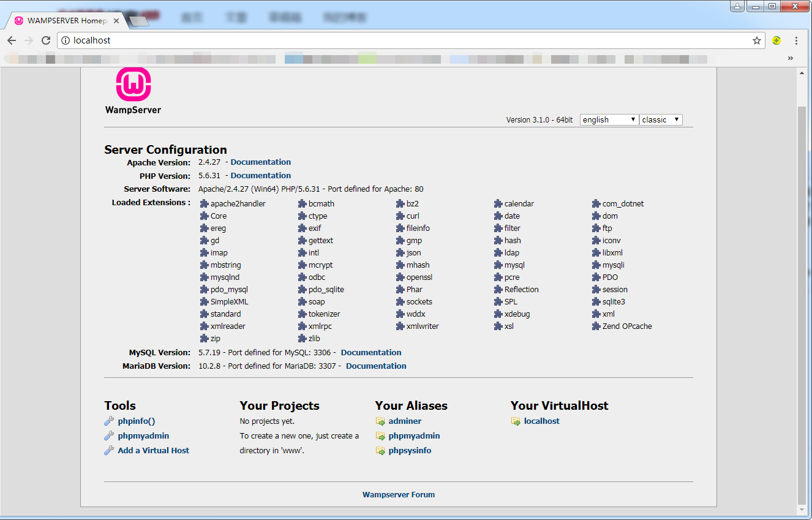Click the Add a Virtual Host link
Image resolution: width=812 pixels, height=520 pixels.
154,450
